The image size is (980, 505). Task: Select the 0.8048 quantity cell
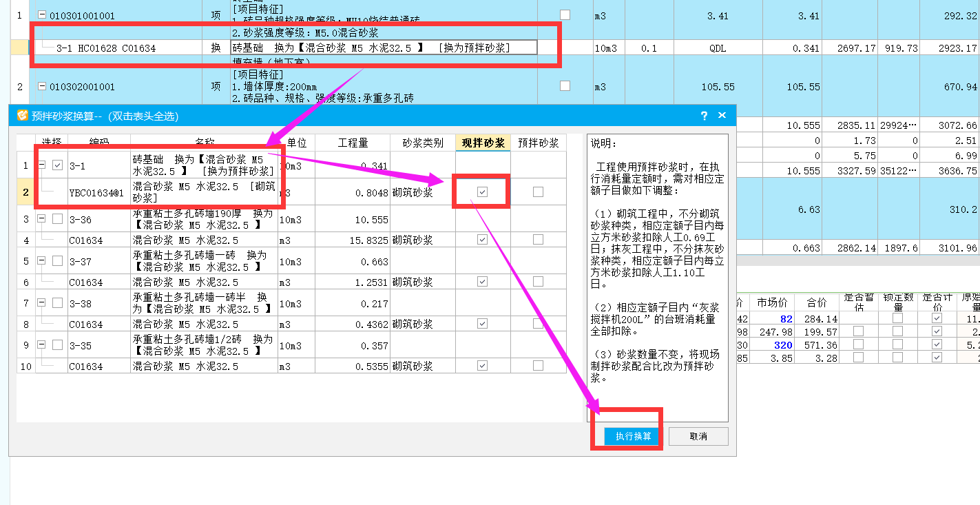pos(353,192)
